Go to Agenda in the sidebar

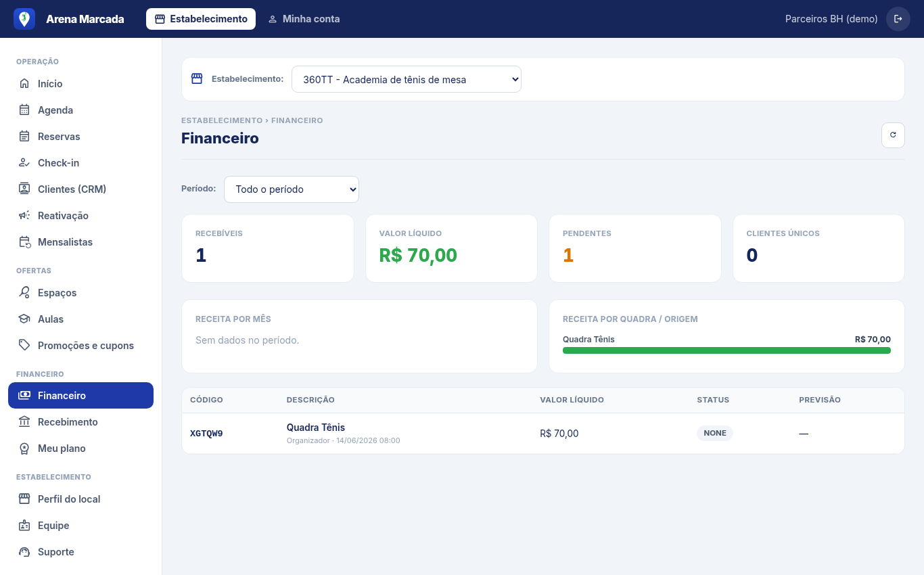coord(80,110)
